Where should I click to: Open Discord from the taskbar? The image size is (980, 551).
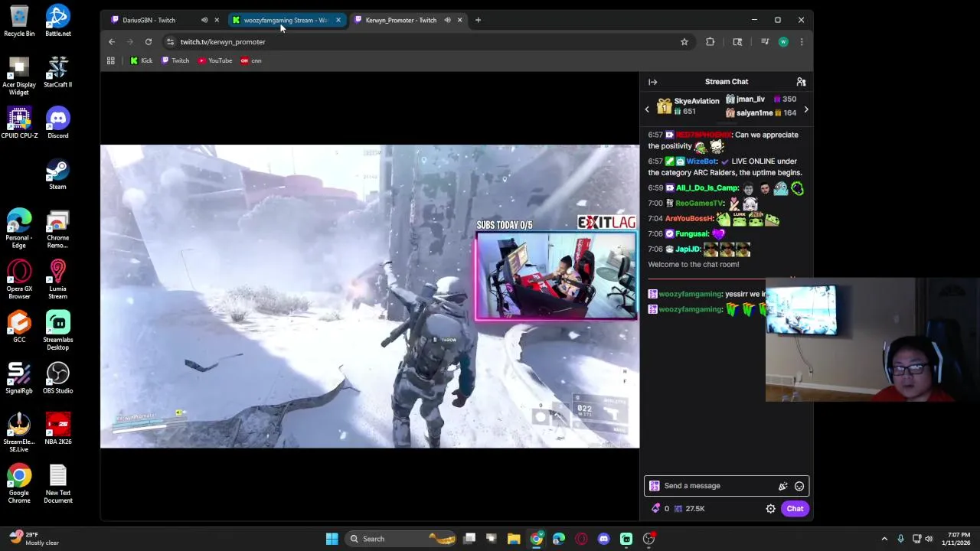click(x=603, y=539)
